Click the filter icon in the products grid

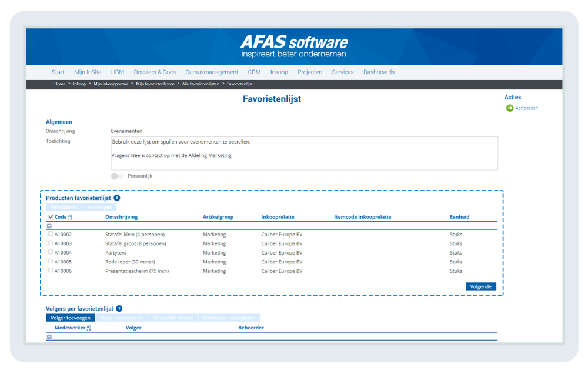click(49, 225)
